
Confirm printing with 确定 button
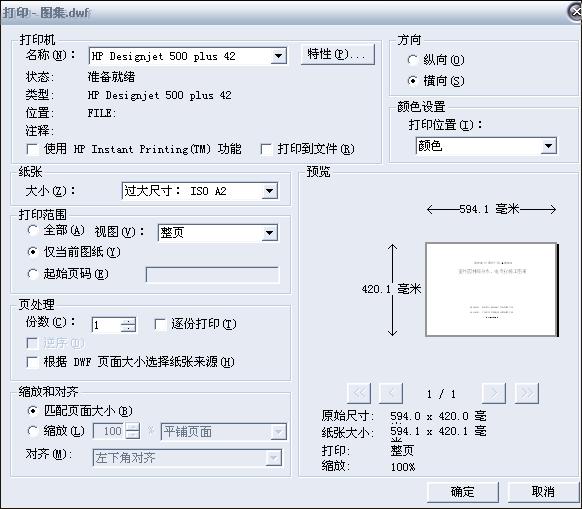[462, 492]
